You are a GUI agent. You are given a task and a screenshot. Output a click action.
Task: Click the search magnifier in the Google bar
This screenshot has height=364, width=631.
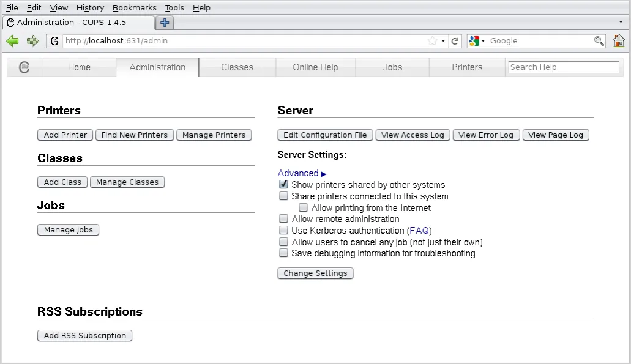599,40
